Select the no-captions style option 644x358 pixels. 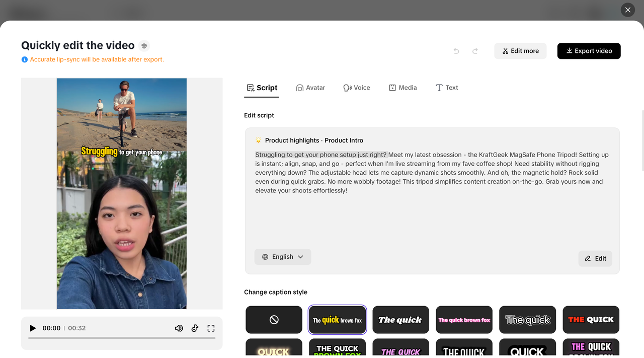[274, 319]
